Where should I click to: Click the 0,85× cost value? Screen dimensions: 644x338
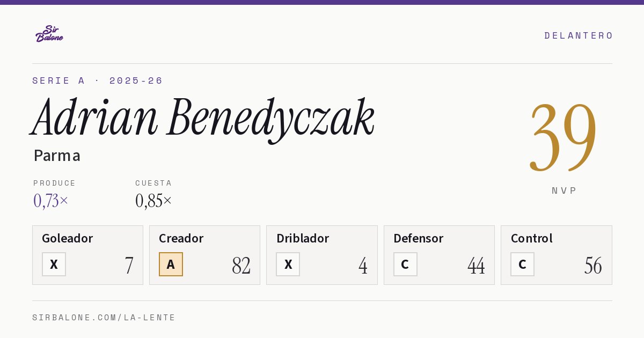tap(153, 201)
